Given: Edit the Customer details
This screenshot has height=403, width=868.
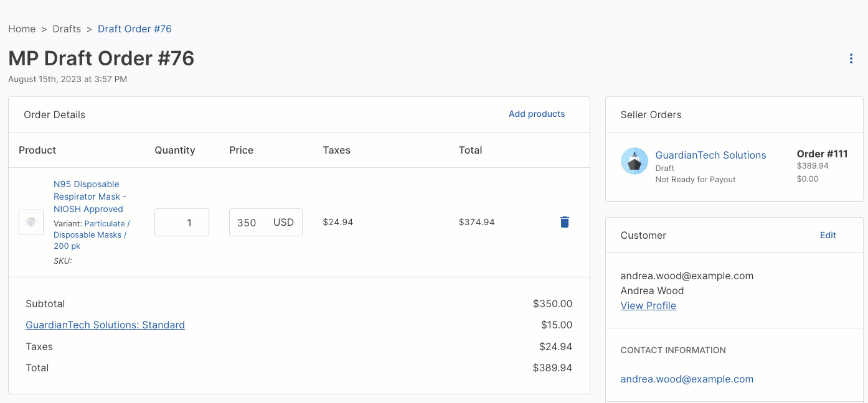Looking at the screenshot, I should click(x=828, y=235).
